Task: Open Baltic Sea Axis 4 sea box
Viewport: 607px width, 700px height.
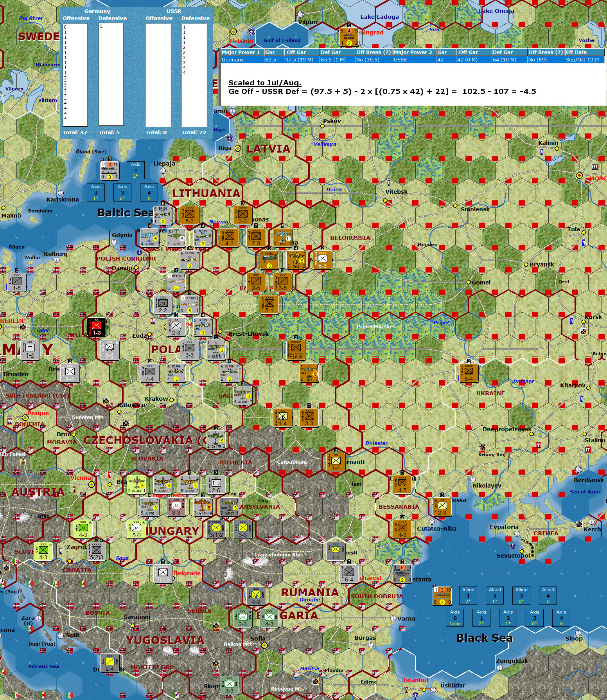Action: pyautogui.click(x=149, y=193)
